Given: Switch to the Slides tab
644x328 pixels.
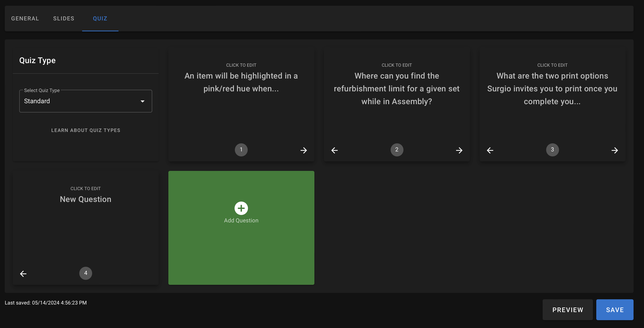Looking at the screenshot, I should [x=63, y=19].
